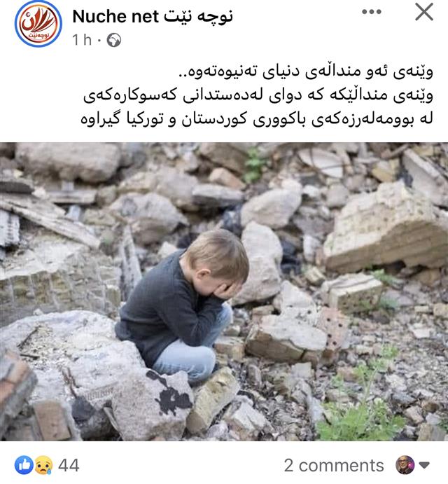Open the Nuche net profile picture
This screenshot has height=484, width=448.
(x=38, y=24)
